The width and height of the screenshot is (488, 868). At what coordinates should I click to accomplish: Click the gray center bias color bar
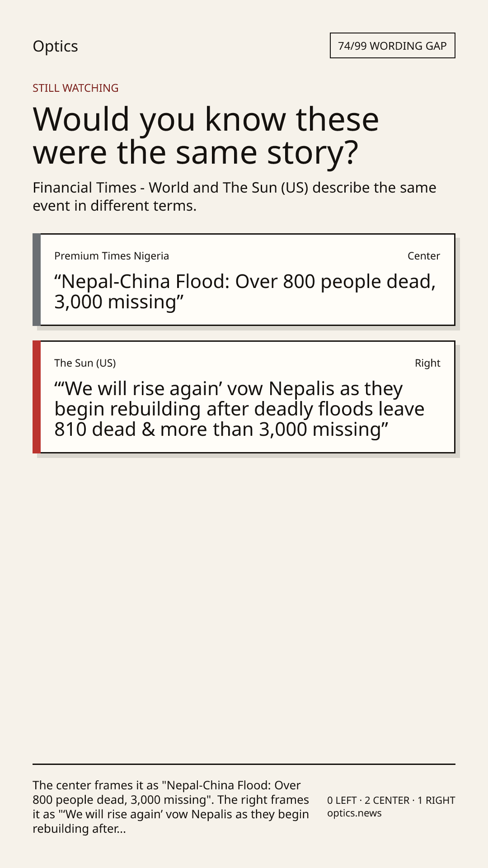click(x=37, y=280)
